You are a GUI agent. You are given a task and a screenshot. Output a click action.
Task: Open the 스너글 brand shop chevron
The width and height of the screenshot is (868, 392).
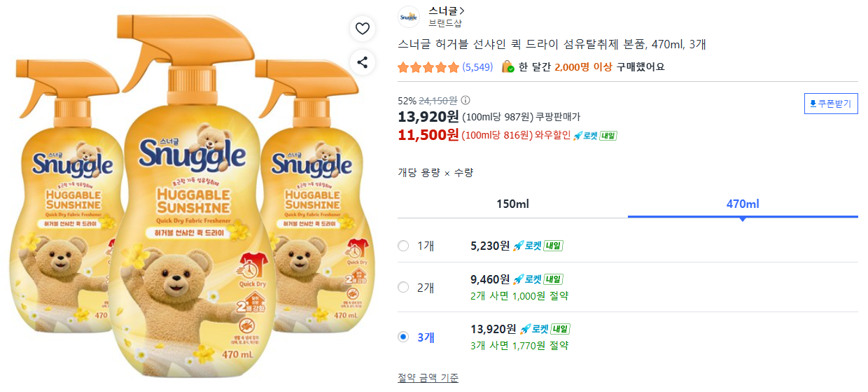tap(462, 11)
